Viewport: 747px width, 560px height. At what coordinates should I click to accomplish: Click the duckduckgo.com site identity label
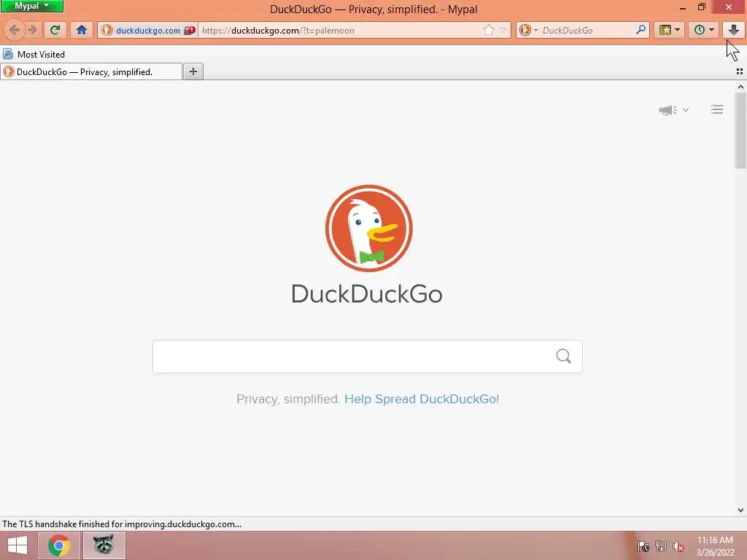pyautogui.click(x=147, y=31)
